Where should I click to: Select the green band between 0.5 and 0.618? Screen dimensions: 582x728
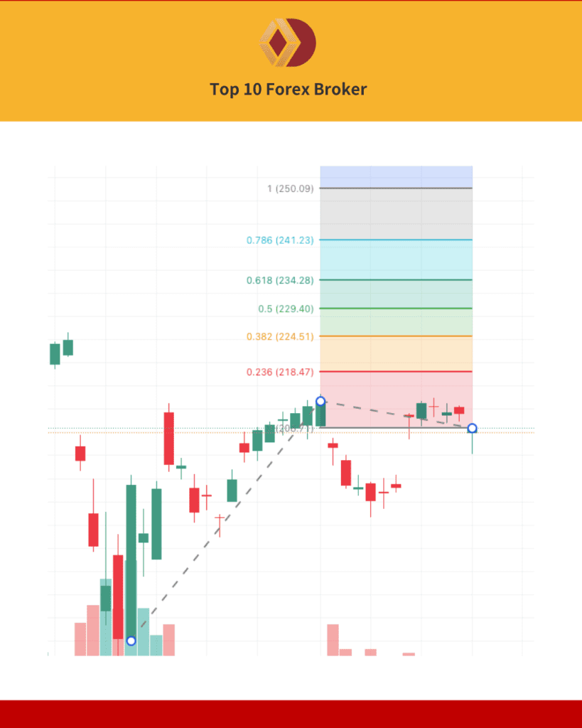point(396,294)
